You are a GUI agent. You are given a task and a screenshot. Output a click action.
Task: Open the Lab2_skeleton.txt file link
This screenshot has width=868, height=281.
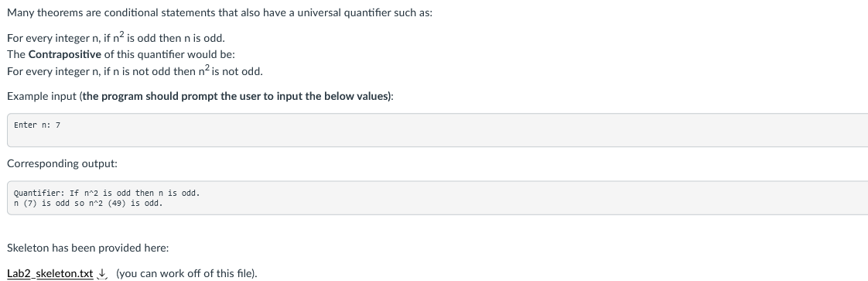(50, 273)
